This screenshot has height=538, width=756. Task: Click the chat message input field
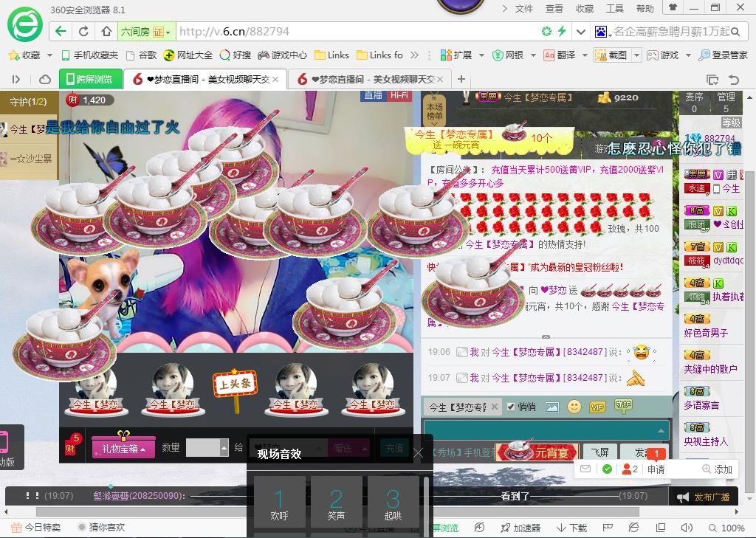546,430
